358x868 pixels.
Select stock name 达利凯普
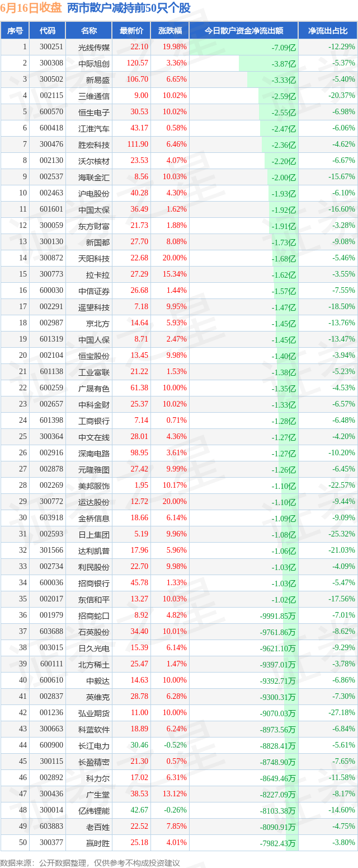(94, 550)
